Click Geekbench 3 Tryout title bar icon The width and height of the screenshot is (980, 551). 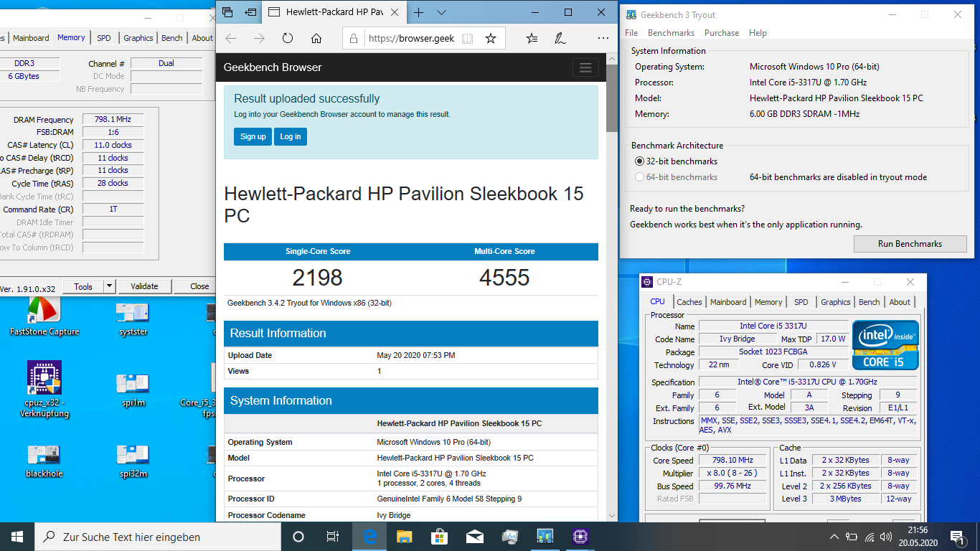tap(631, 14)
